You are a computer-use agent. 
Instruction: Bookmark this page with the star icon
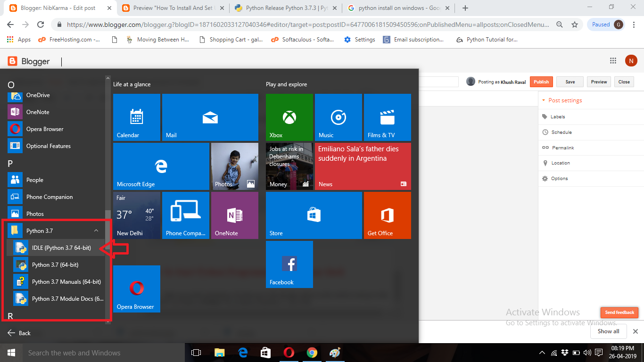(x=574, y=25)
